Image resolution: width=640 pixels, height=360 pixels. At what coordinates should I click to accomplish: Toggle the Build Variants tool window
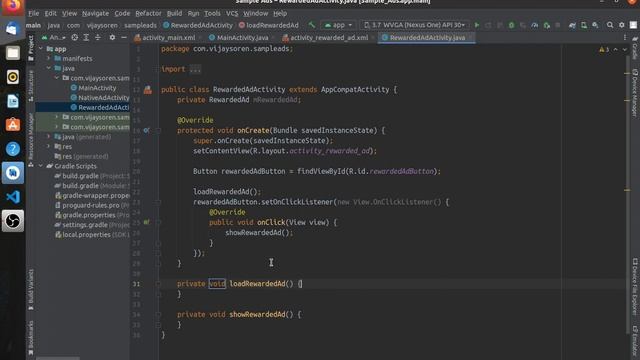tap(31, 289)
